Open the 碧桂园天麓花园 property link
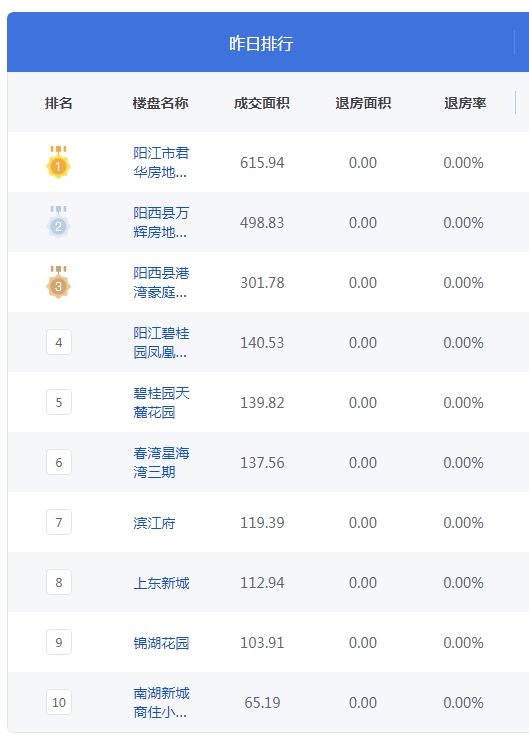Viewport: 529px width, 739px height. [161, 402]
